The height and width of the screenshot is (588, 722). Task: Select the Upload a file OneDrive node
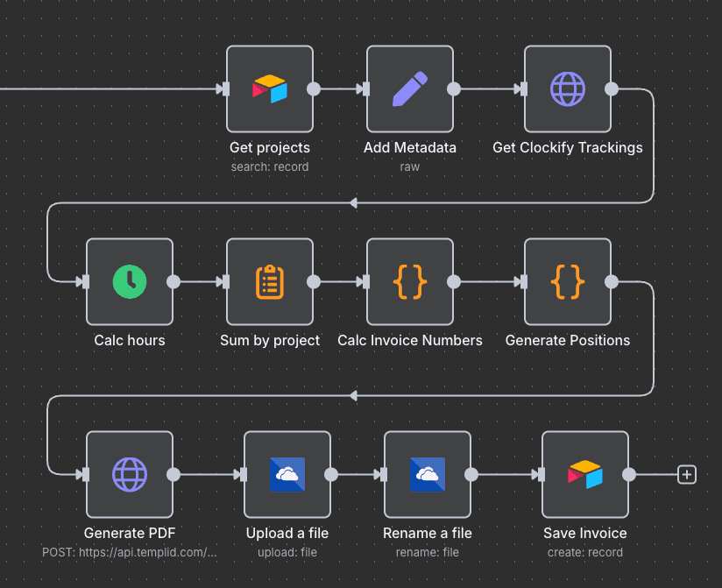pyautogui.click(x=287, y=475)
